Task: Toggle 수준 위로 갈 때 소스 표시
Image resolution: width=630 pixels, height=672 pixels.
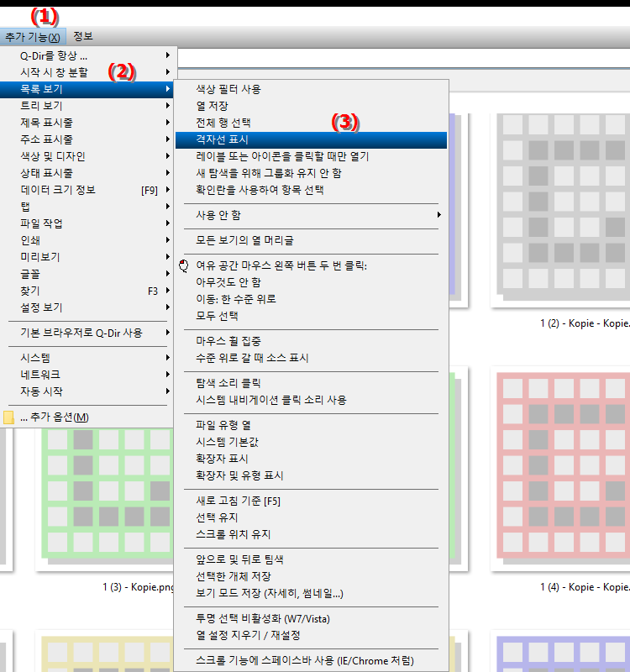Action: tap(311, 358)
